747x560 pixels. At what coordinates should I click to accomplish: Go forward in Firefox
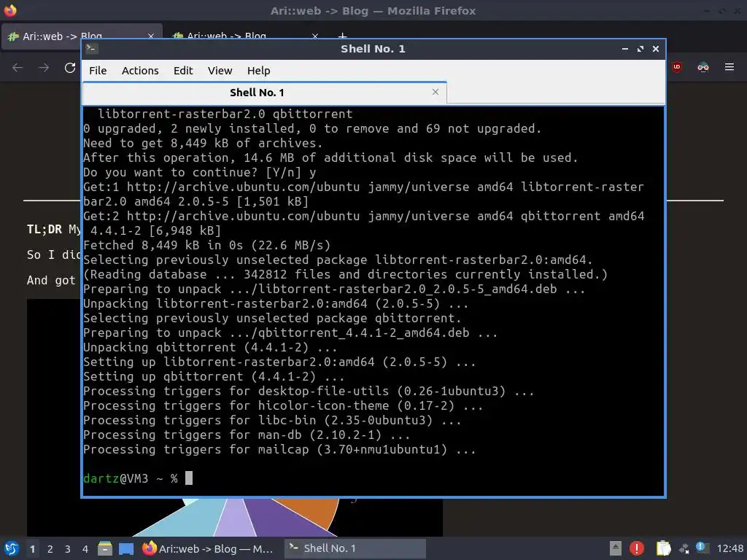44,68
